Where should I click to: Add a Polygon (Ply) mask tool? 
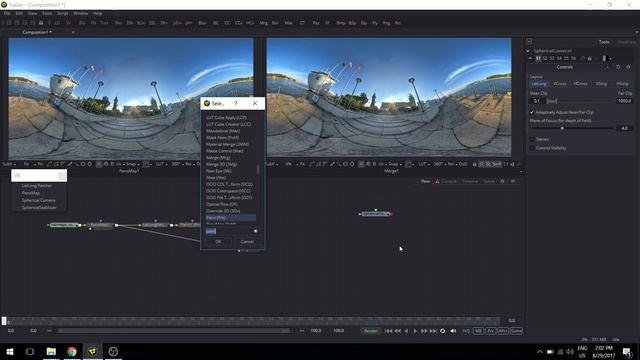point(375,23)
